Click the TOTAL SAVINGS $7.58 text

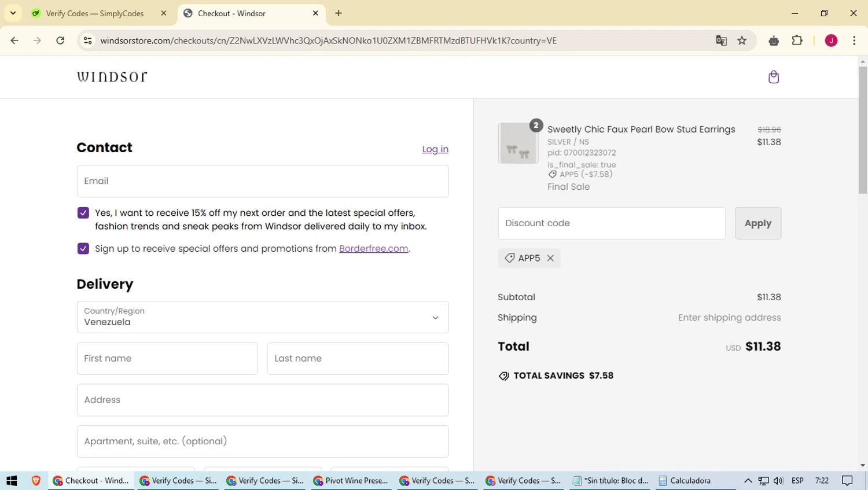pos(563,376)
